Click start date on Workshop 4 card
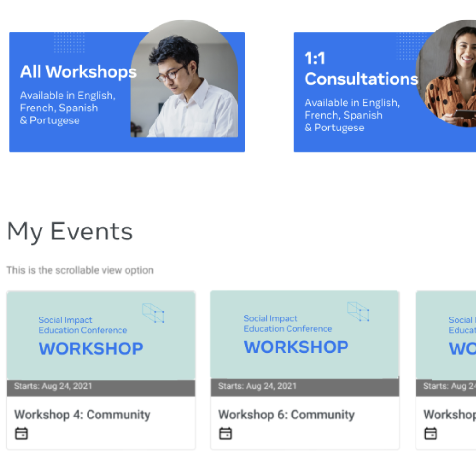 [x=53, y=386]
